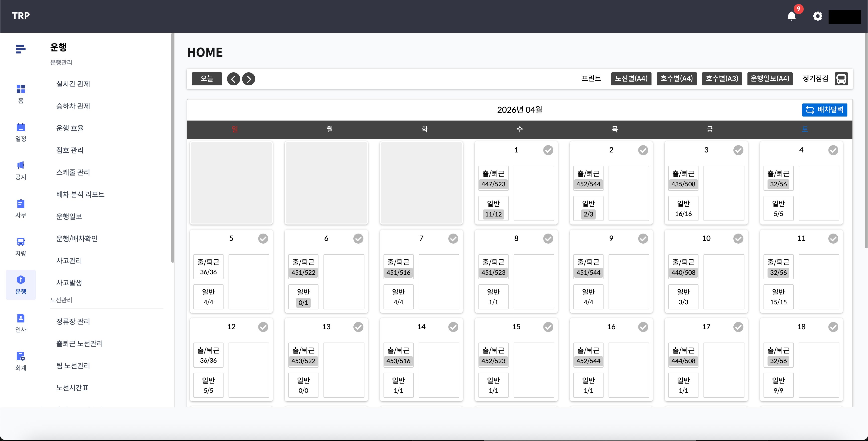Go to previous month arrow

[233, 79]
